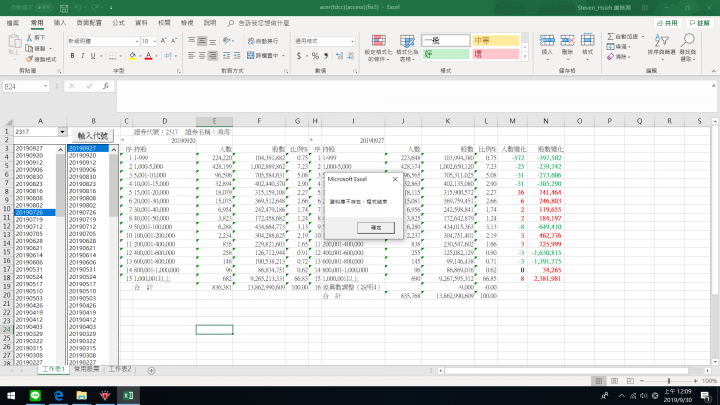Viewport: 720px width, 405px height.
Task: Open Conditional Formatting menu
Action: click(x=378, y=48)
